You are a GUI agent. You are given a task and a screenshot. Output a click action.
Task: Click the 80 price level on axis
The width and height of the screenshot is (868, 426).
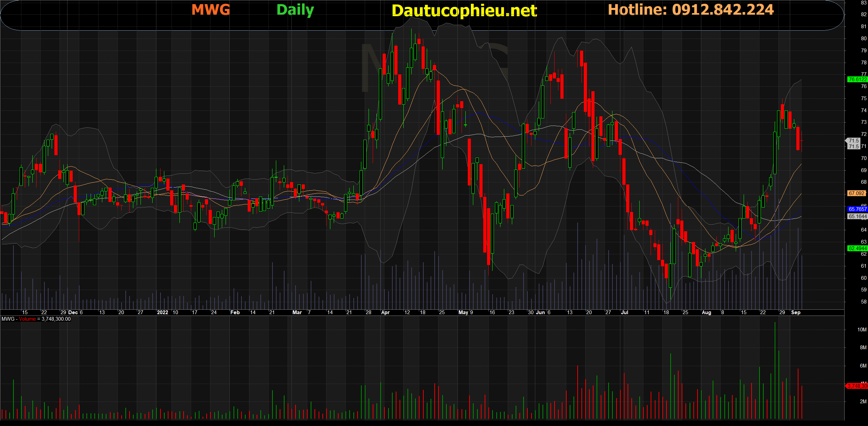[x=864, y=39]
